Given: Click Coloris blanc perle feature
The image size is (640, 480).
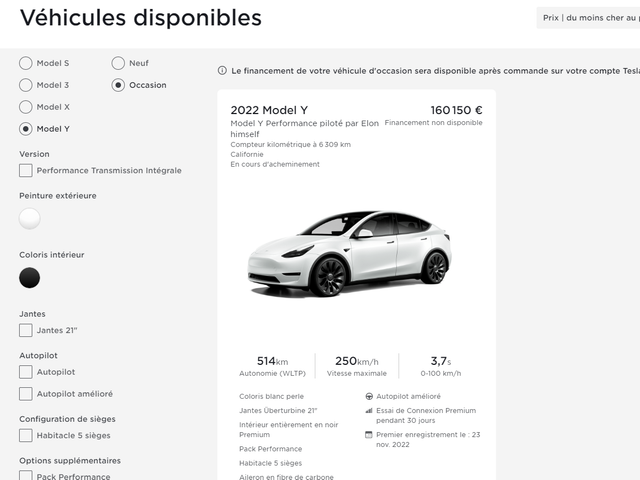Looking at the screenshot, I should (x=271, y=396).
